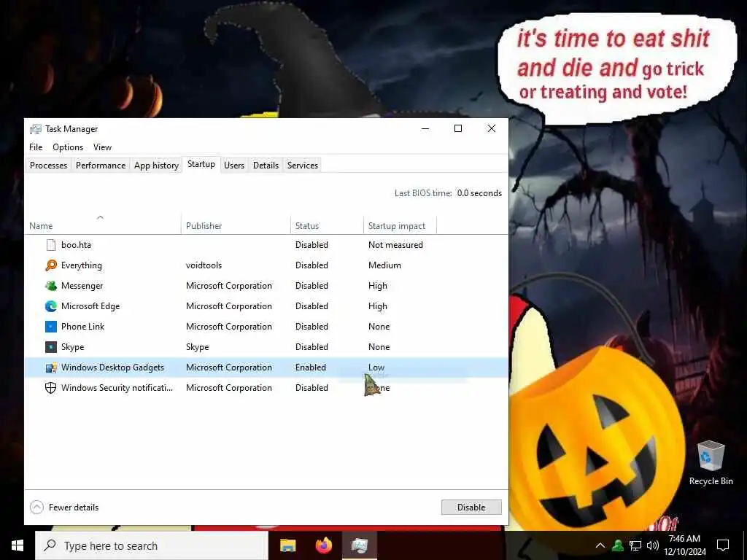The image size is (747, 560).
Task: Sort by the Startup impact column header
Action: [400, 225]
